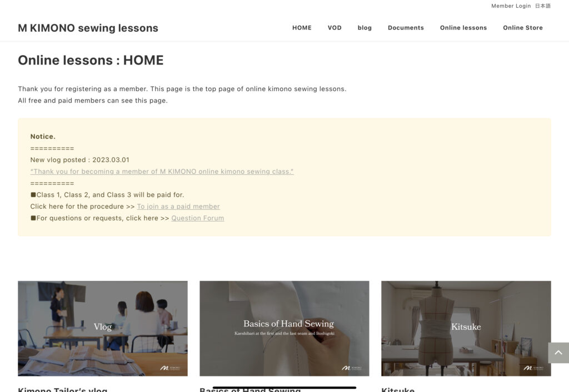Click the scroll-to-top arrow button
The height and width of the screenshot is (392, 569).
click(x=558, y=353)
